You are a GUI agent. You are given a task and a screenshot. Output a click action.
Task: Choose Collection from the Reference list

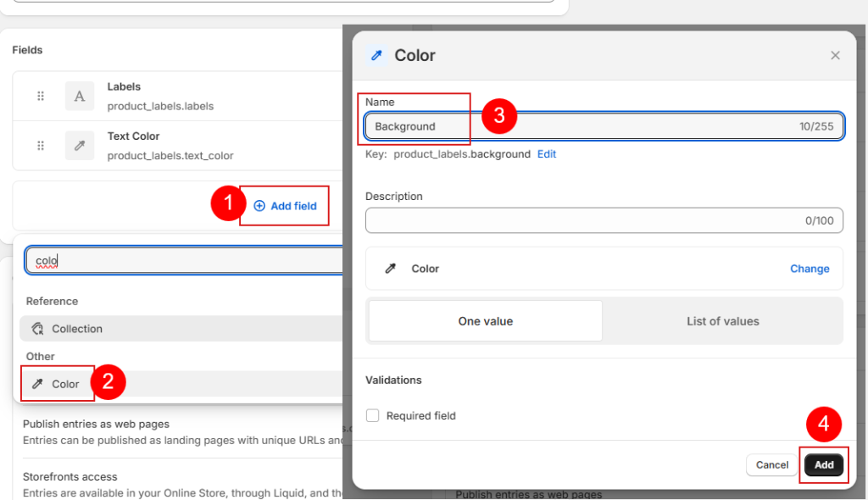tap(76, 329)
